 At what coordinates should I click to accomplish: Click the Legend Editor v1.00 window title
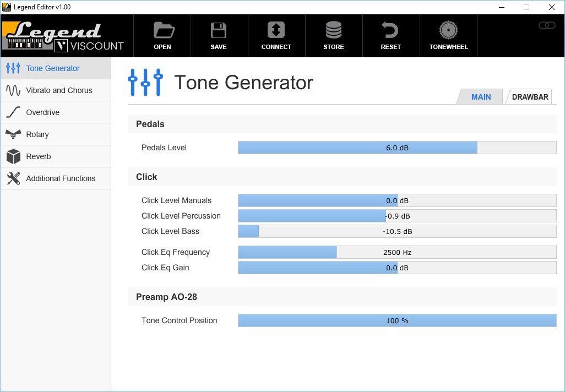point(42,7)
